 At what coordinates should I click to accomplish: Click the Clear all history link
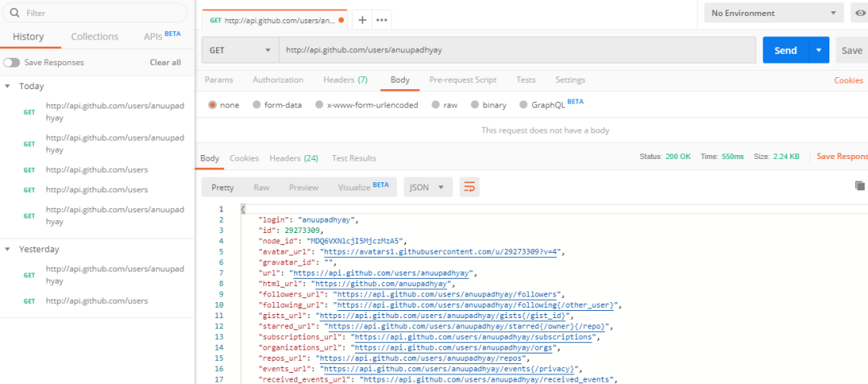(x=165, y=63)
